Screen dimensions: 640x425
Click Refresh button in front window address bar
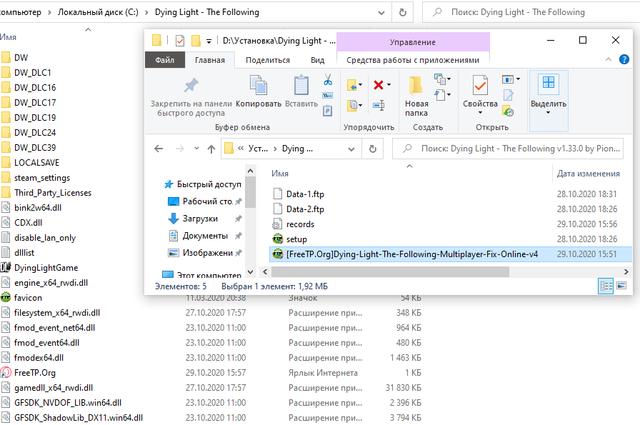(372, 149)
